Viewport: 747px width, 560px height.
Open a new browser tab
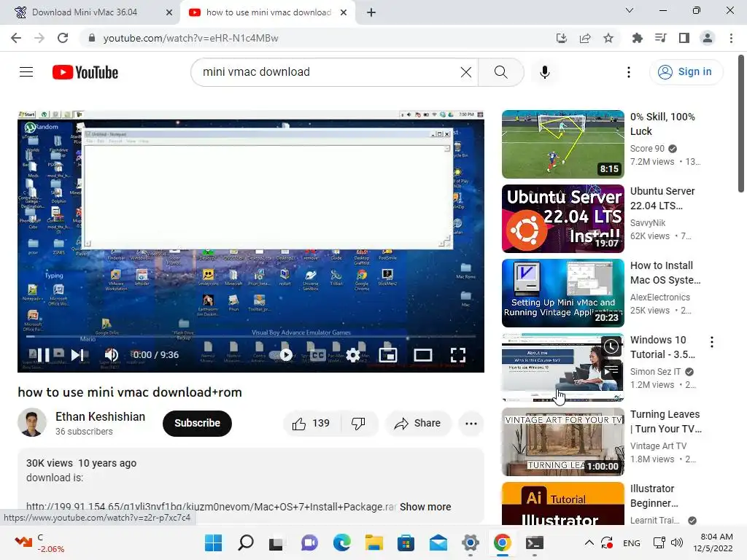click(371, 12)
